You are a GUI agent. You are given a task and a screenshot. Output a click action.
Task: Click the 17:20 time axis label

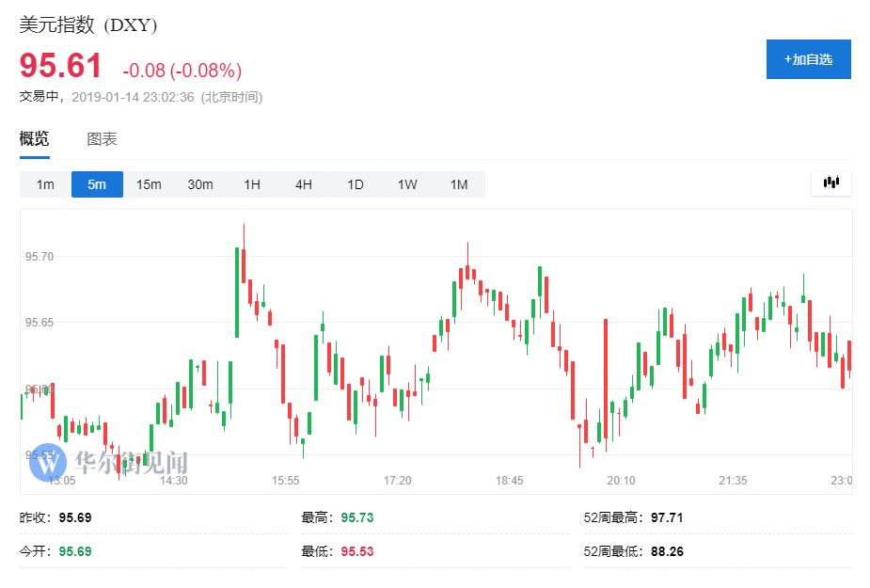[x=397, y=481]
